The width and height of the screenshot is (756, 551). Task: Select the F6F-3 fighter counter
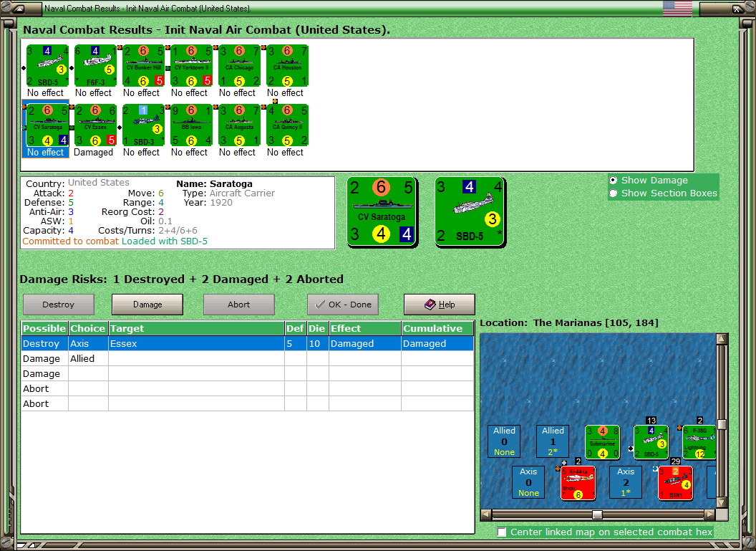pos(95,66)
